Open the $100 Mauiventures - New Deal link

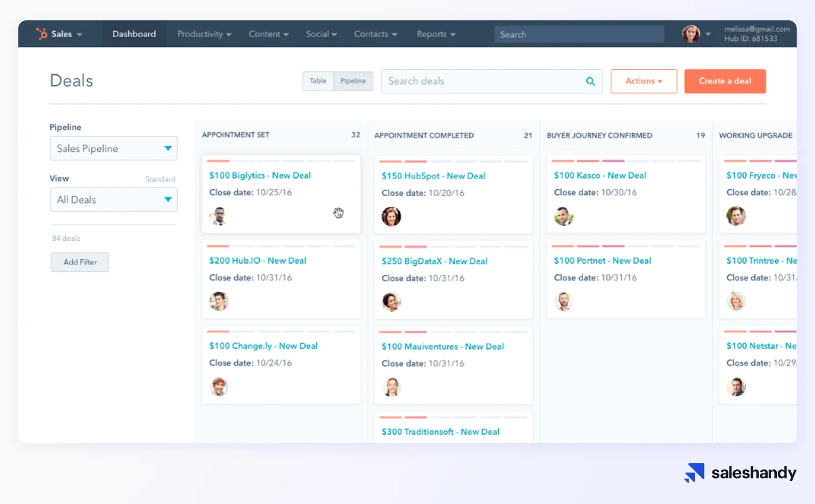pyautogui.click(x=443, y=346)
